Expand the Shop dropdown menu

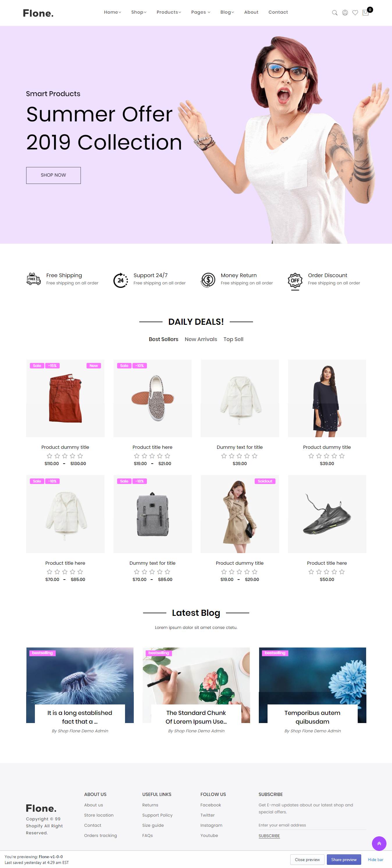(x=139, y=12)
